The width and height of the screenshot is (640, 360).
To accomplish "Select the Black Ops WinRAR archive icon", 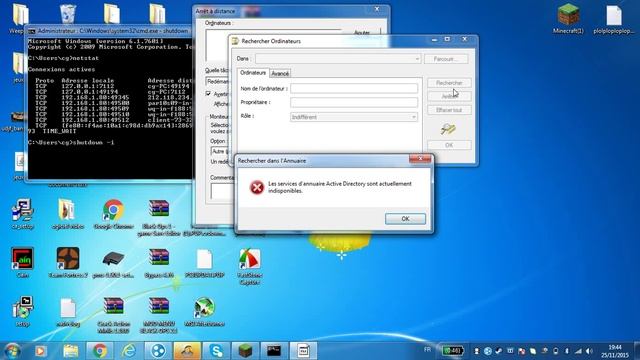I will tap(159, 218).
